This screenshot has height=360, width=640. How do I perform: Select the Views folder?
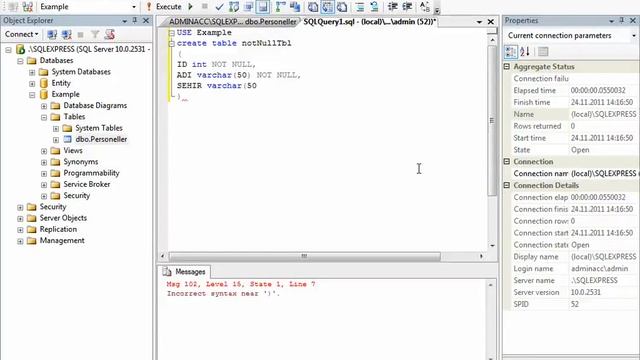tap(73, 151)
